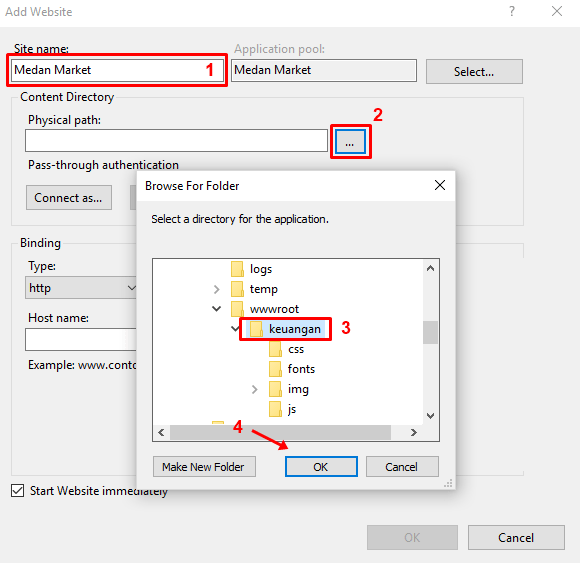
Task: Expand the img folder node
Action: pyautogui.click(x=254, y=389)
